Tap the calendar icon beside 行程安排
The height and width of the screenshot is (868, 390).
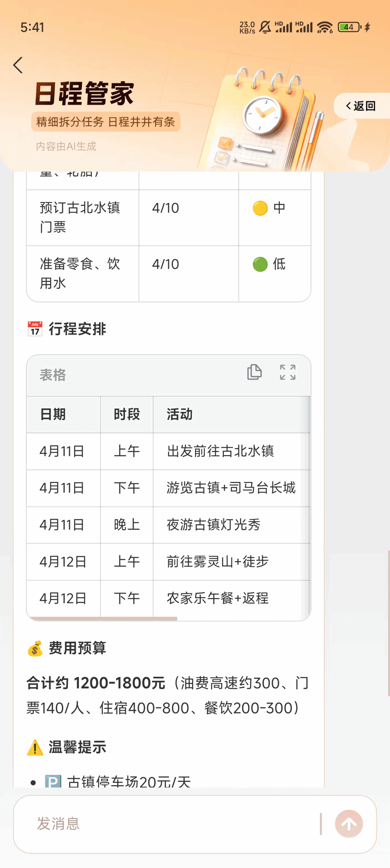[x=34, y=329]
